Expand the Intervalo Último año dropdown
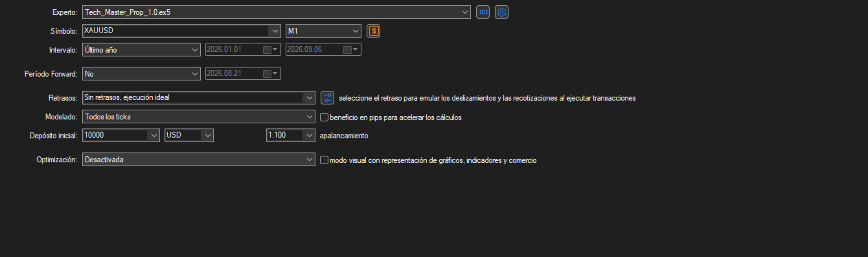868x257 pixels. pyautogui.click(x=141, y=49)
